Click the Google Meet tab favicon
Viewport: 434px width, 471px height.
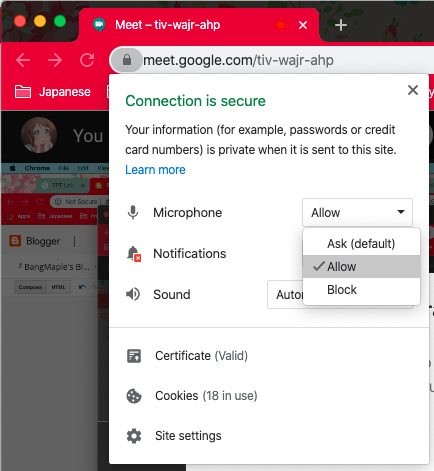(x=99, y=25)
